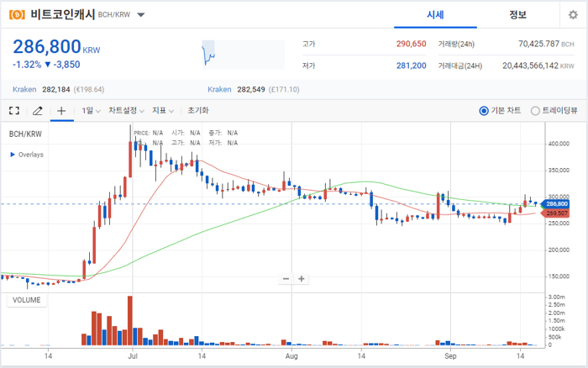Viewport: 588px width, 368px height.
Task: Click the Jul date marker on time axis
Action: tap(133, 355)
